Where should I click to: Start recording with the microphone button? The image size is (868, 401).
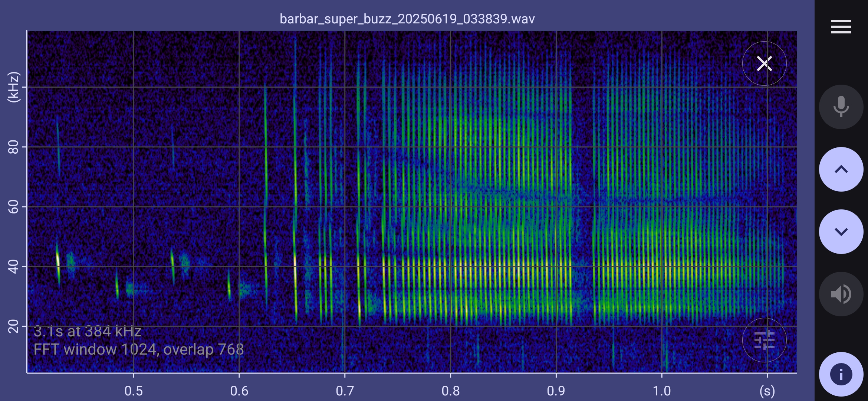[841, 107]
